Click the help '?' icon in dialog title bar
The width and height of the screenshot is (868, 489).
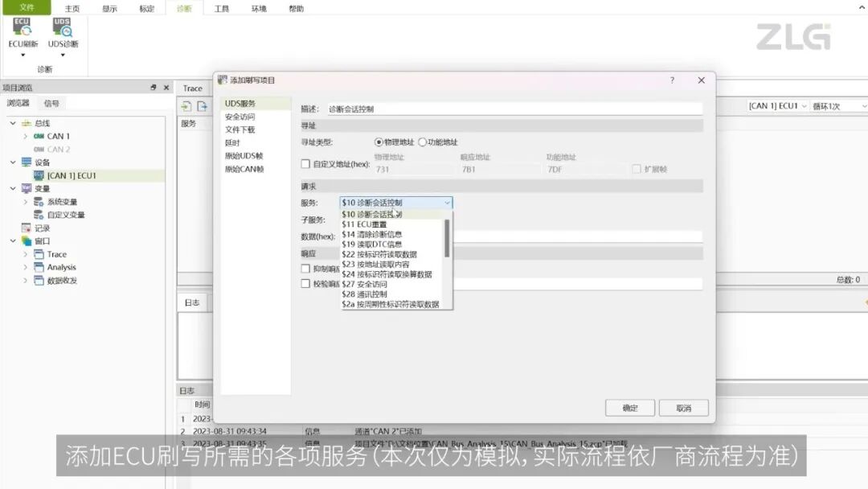coord(674,80)
